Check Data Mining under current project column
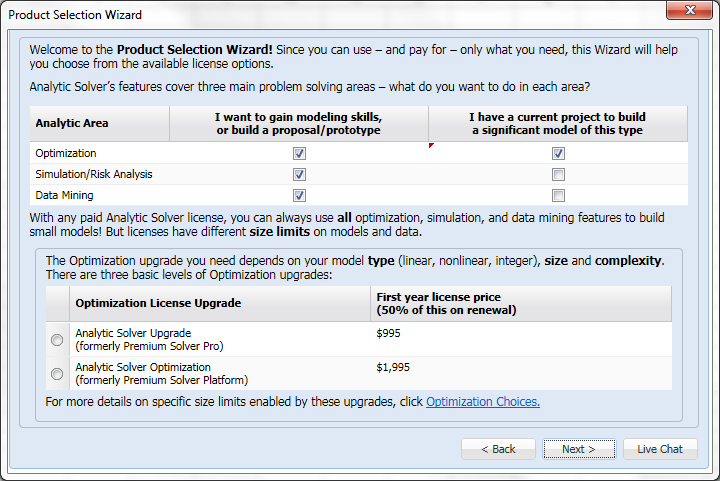The image size is (720, 481). pos(558,196)
